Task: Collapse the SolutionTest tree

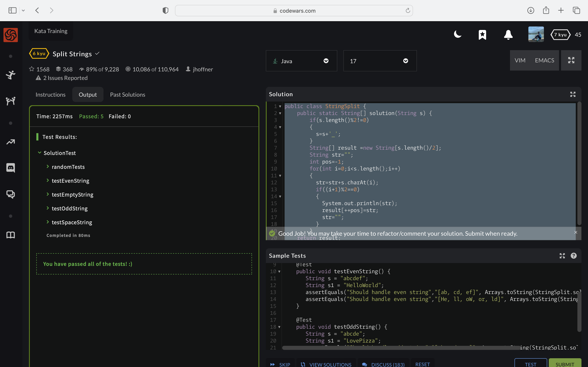Action: click(x=40, y=153)
